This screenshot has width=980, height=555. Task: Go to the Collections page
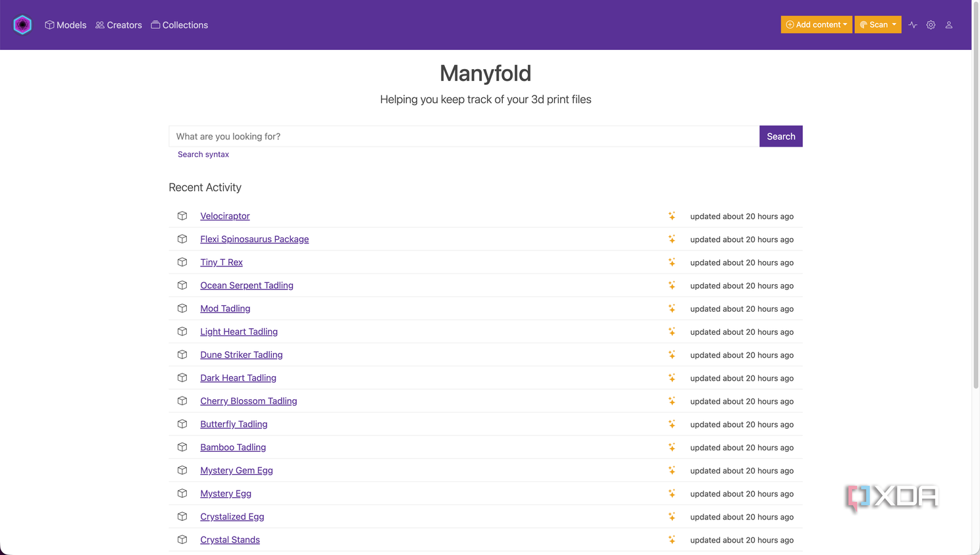pos(179,25)
